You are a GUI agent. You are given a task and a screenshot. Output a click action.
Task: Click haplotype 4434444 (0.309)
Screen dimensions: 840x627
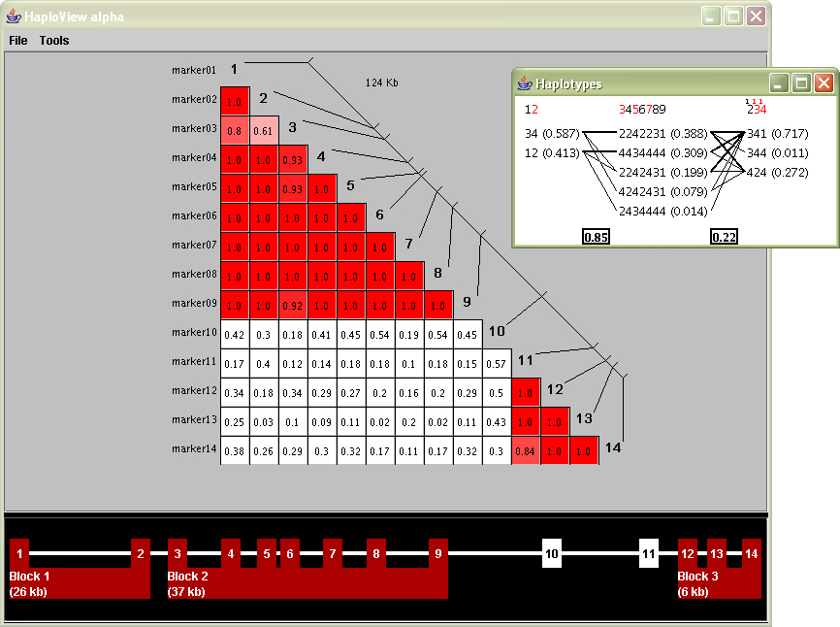pyautogui.click(x=663, y=153)
